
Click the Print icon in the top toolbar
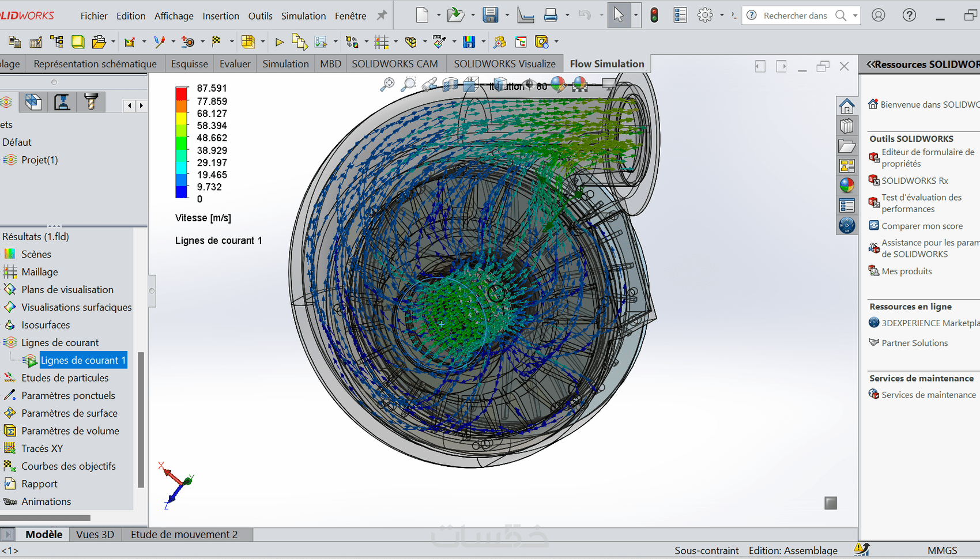pos(551,16)
